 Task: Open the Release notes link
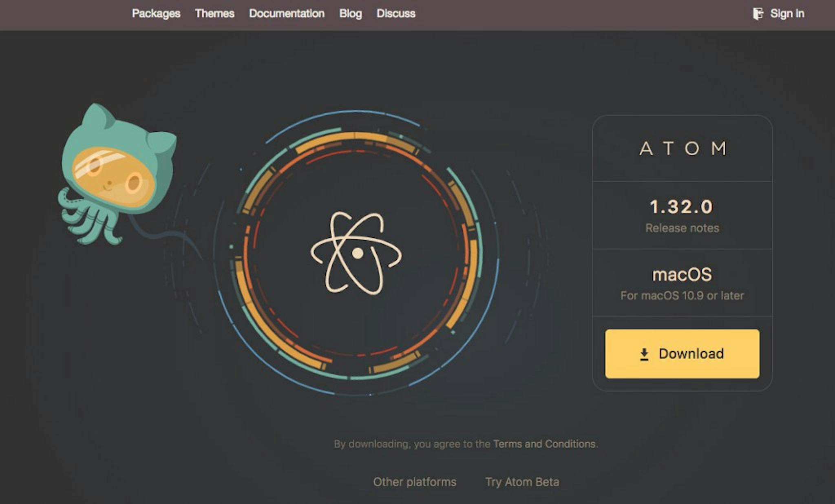(682, 228)
